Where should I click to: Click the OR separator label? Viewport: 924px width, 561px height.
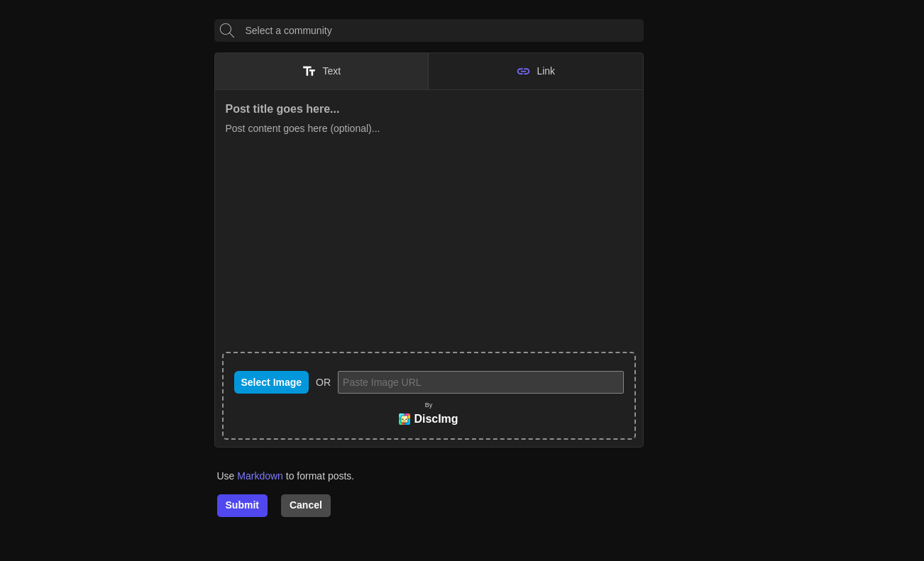point(323,382)
